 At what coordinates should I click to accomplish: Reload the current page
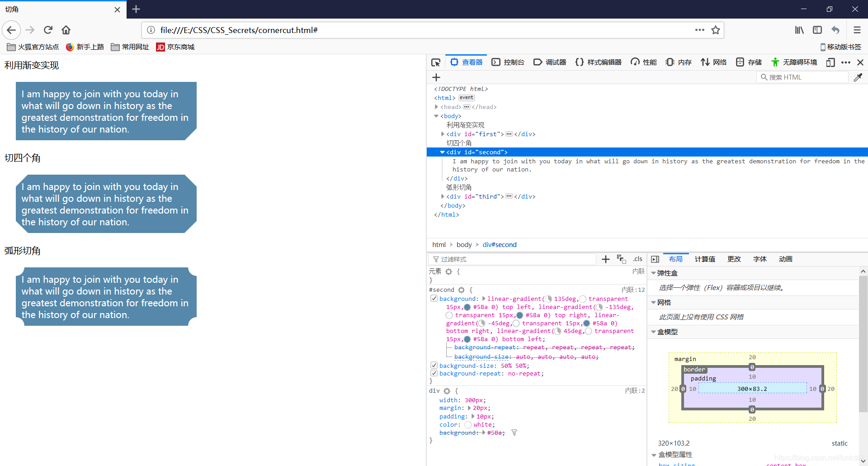point(48,30)
